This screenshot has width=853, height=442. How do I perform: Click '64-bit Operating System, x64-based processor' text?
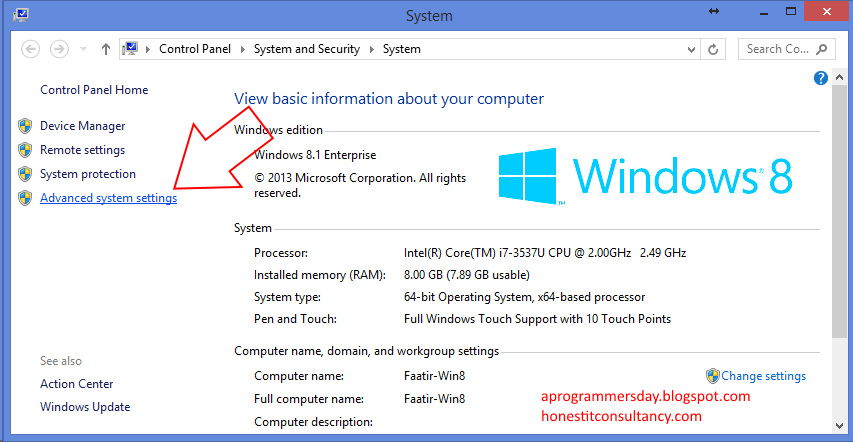pyautogui.click(x=524, y=297)
